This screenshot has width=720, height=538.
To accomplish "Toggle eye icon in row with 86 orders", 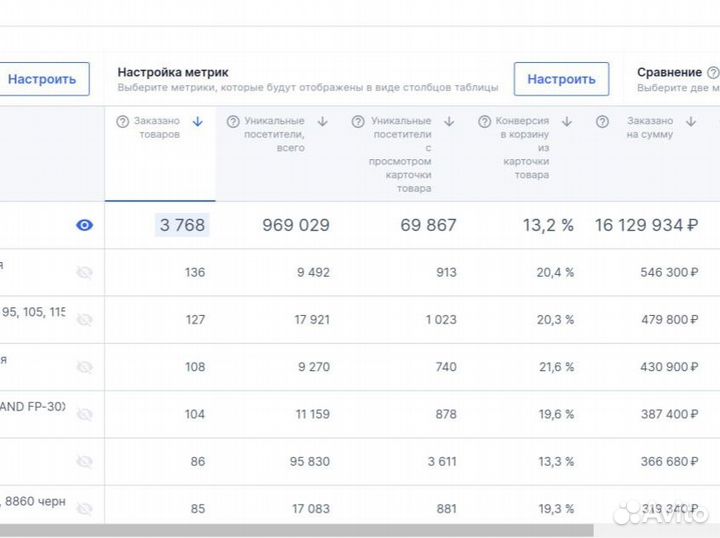I will tap(85, 461).
